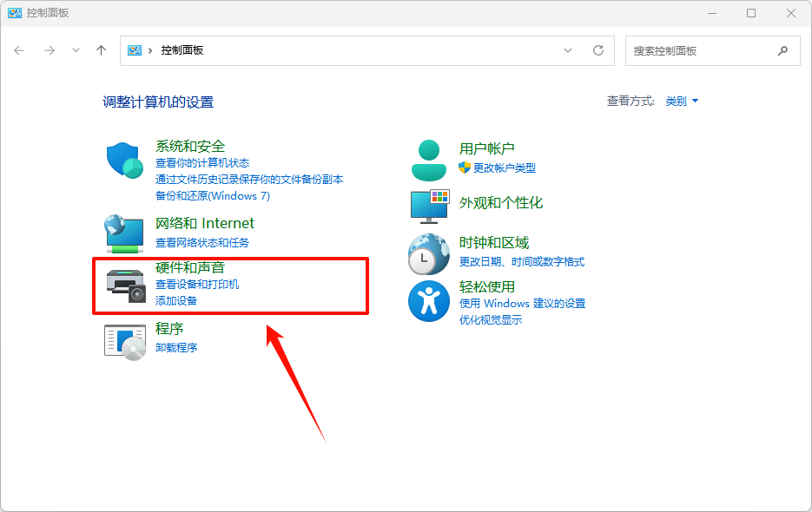Open 备份和还原(Windows 7) link
Screen dimensions: 812x512
213,195
